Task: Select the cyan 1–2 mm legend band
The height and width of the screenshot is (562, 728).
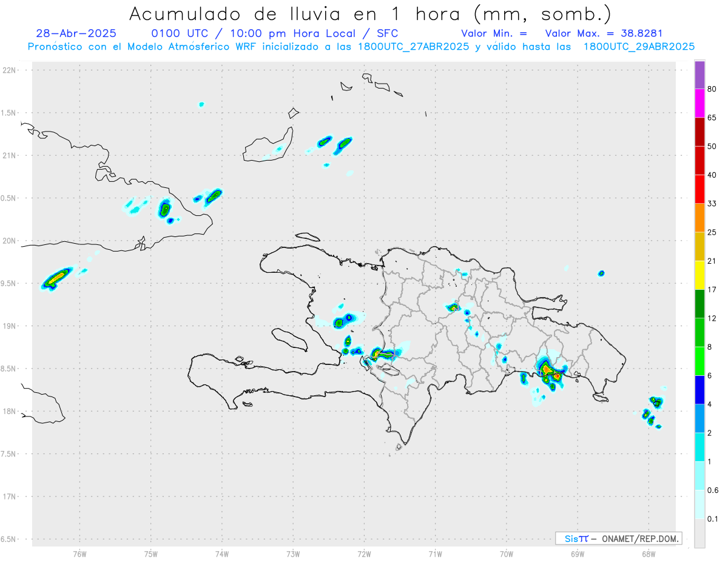Action: coord(699,447)
